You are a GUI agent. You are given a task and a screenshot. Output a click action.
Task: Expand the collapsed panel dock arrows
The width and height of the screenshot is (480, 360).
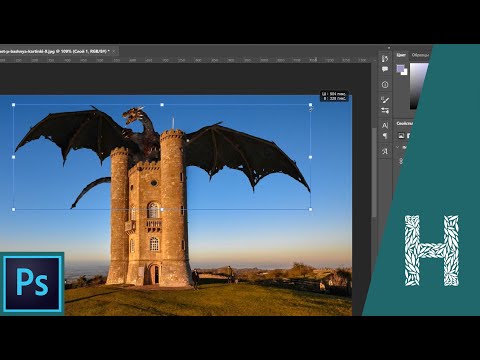coord(389,48)
